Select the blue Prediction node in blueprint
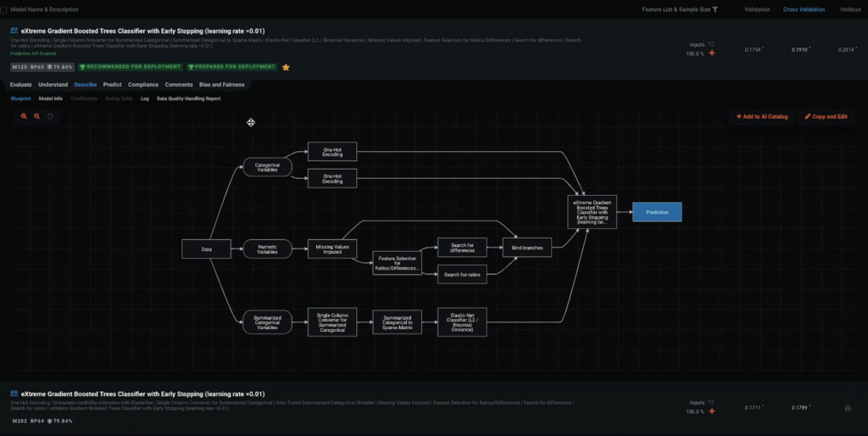 656,212
